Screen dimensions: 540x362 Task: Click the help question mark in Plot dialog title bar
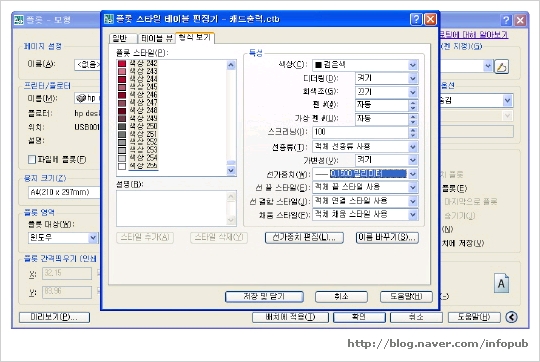point(506,20)
